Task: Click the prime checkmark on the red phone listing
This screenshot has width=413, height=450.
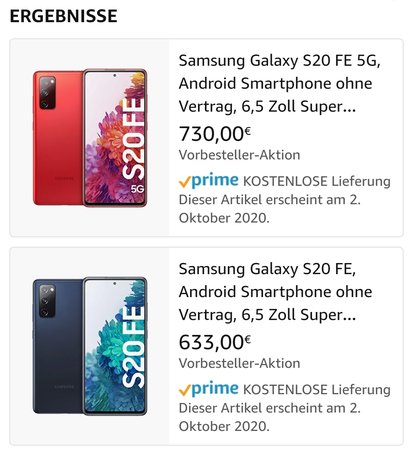Action: [x=185, y=182]
